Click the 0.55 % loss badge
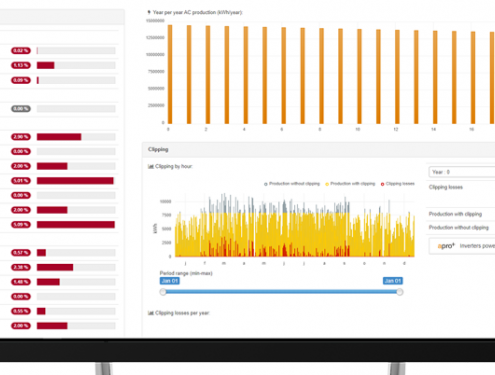495x375 pixels. [x=21, y=311]
